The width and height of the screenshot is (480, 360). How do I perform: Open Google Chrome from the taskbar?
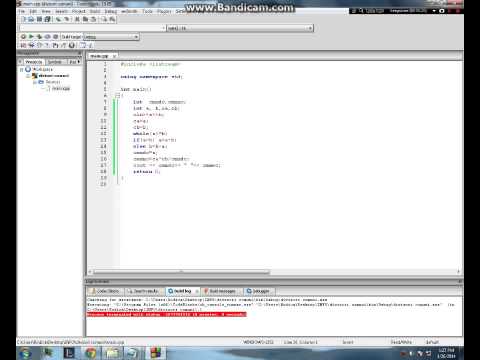point(91,353)
